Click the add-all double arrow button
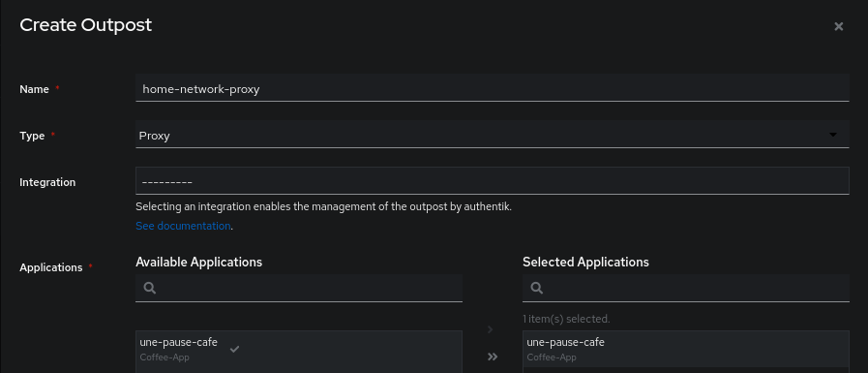This screenshot has height=373, width=868. tap(493, 357)
